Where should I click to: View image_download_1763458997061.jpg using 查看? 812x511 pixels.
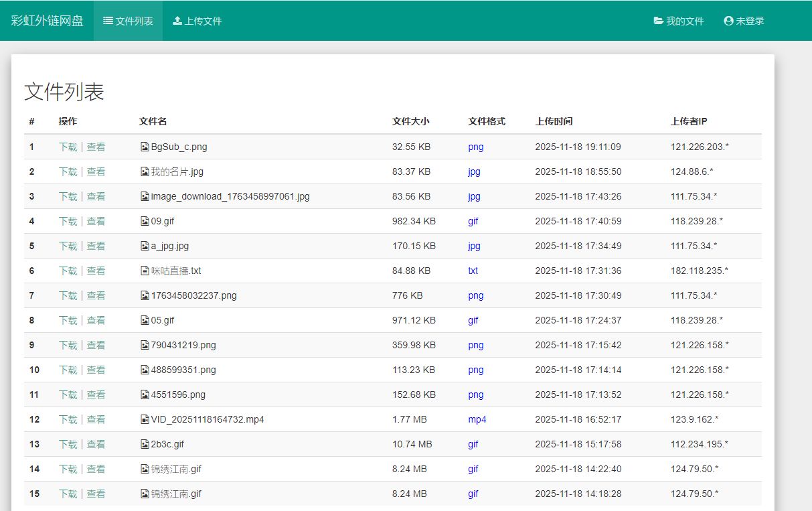tap(96, 196)
